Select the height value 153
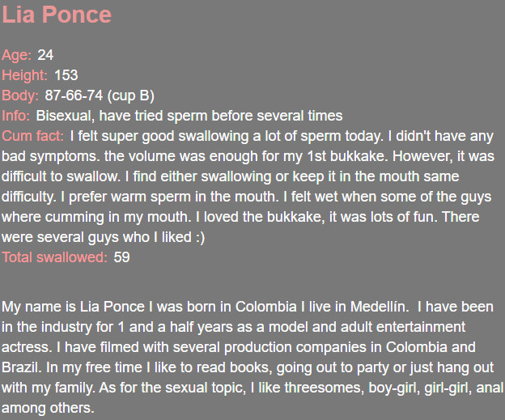Image resolution: width=505 pixels, height=420 pixels. coord(66,75)
